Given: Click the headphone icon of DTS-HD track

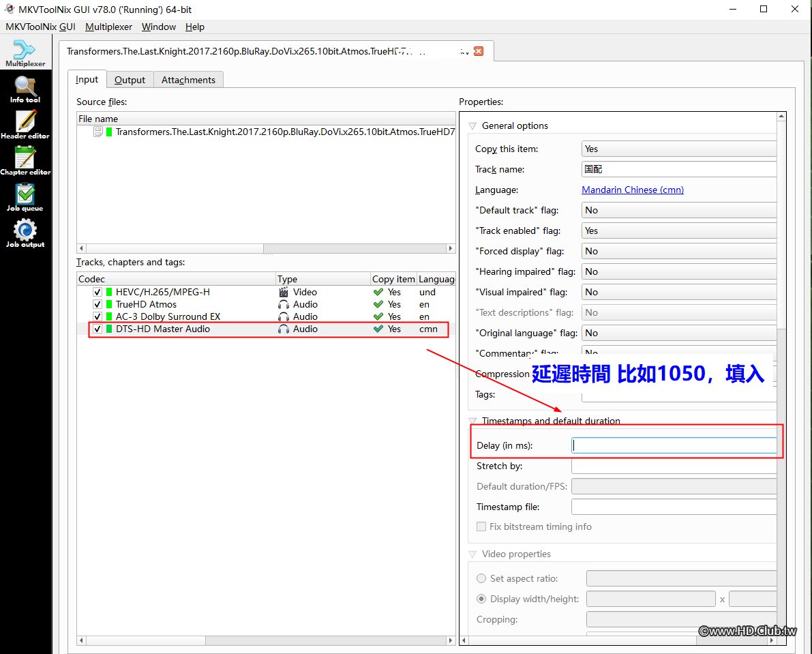Looking at the screenshot, I should (283, 329).
